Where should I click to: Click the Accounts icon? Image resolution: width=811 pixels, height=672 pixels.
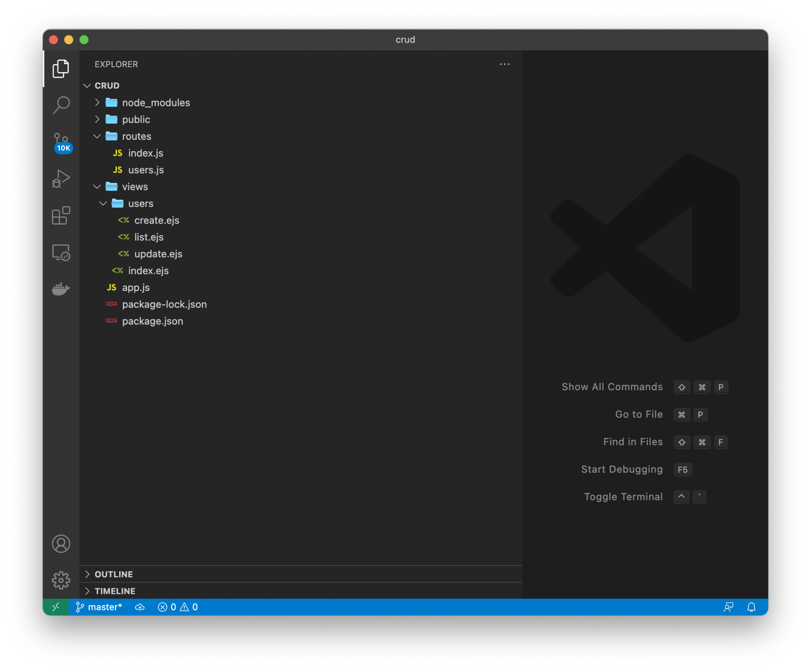[x=61, y=544]
